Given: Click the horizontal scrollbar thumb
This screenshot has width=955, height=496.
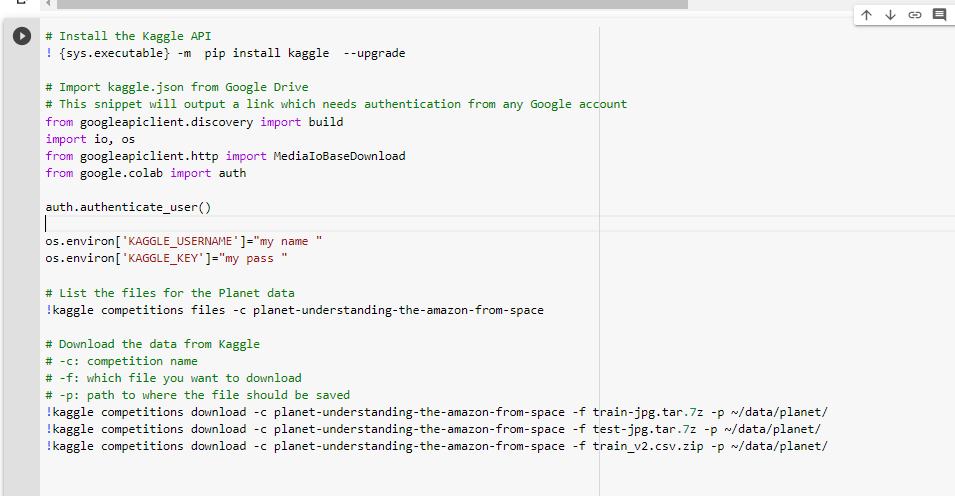Looking at the screenshot, I should click(370, 4).
